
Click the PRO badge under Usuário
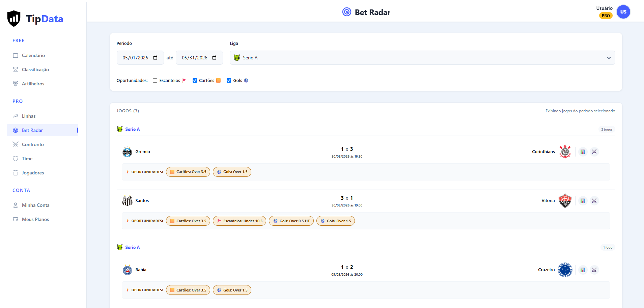(606, 16)
